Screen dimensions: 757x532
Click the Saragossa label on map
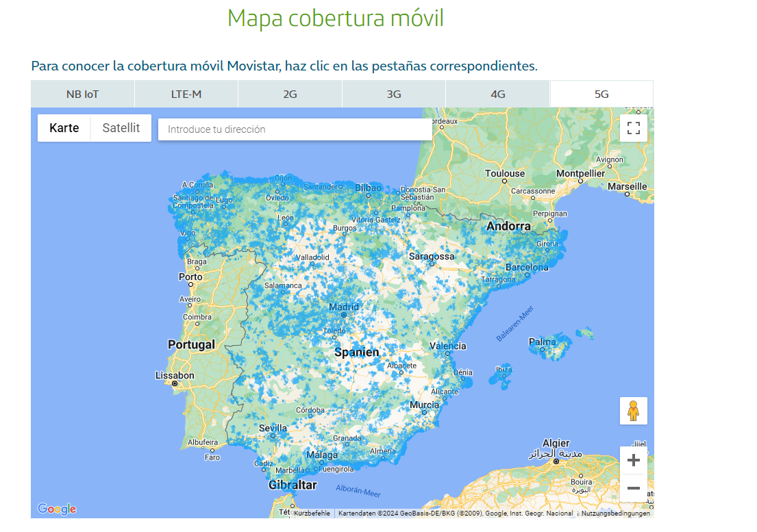click(432, 256)
